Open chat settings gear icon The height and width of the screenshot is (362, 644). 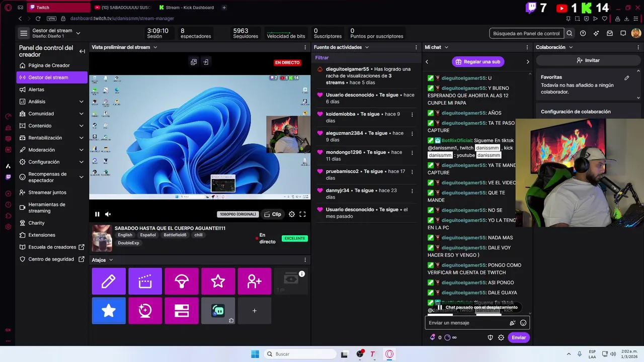tap(501, 337)
